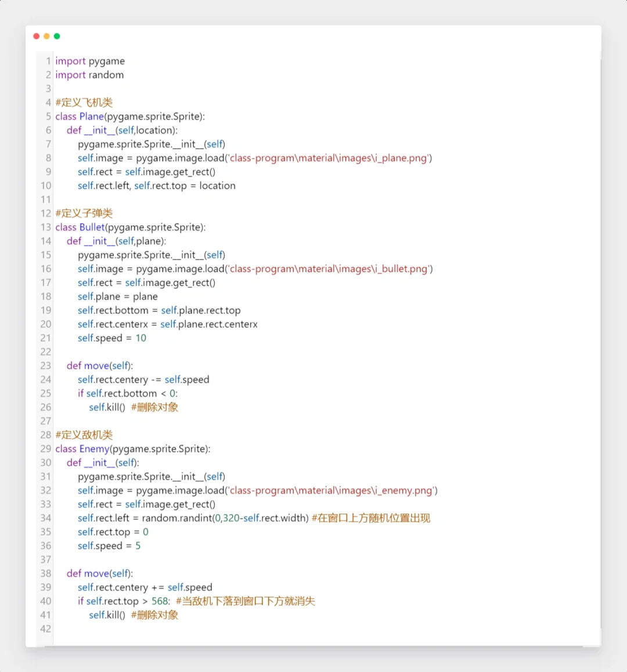Click the comment '#定义飞机类'
Image resolution: width=627 pixels, height=672 pixels.
pyautogui.click(x=84, y=102)
